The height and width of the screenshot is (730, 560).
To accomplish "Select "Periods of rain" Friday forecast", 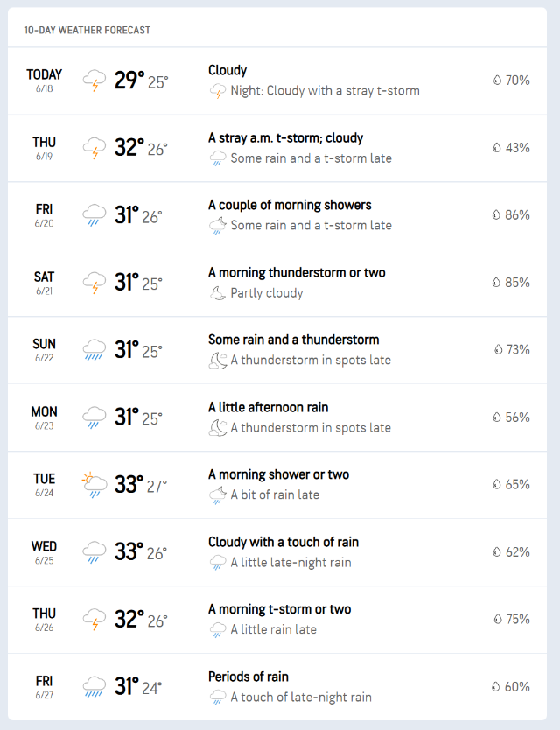I will (x=248, y=677).
